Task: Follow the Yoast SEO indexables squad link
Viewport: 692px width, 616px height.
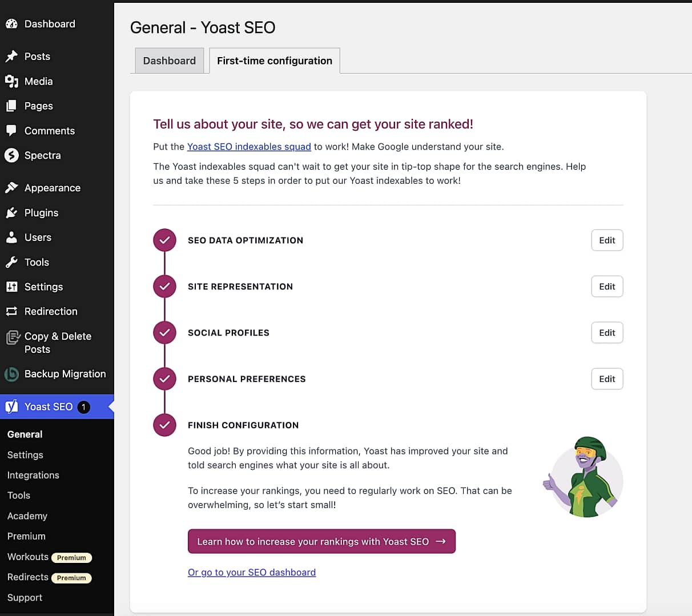Action: tap(249, 147)
